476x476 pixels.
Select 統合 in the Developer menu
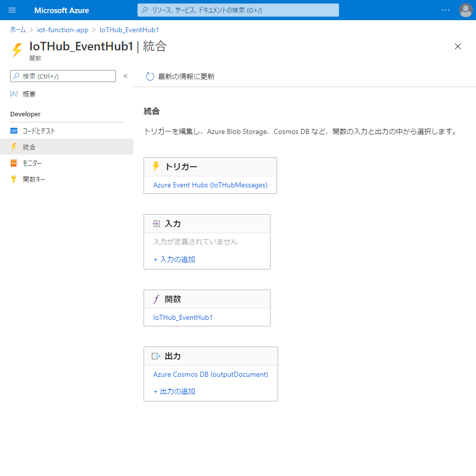click(29, 147)
